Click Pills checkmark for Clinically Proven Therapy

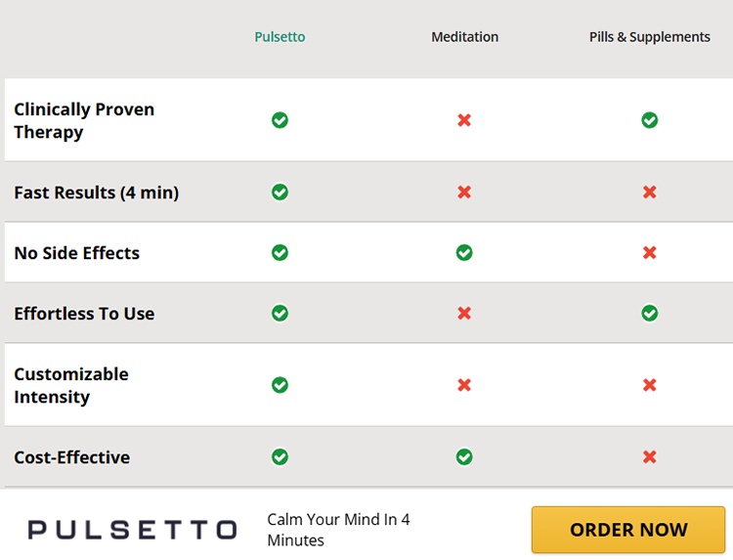649,120
